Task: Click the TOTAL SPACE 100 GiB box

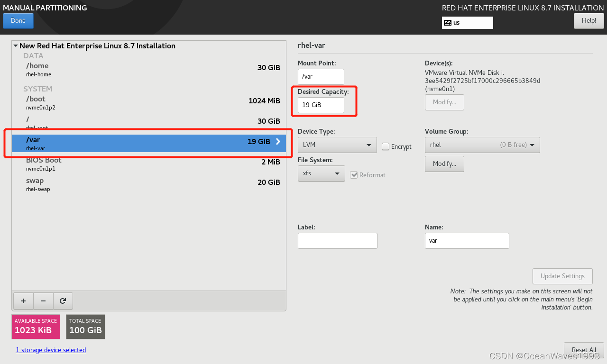Action: pyautogui.click(x=85, y=327)
